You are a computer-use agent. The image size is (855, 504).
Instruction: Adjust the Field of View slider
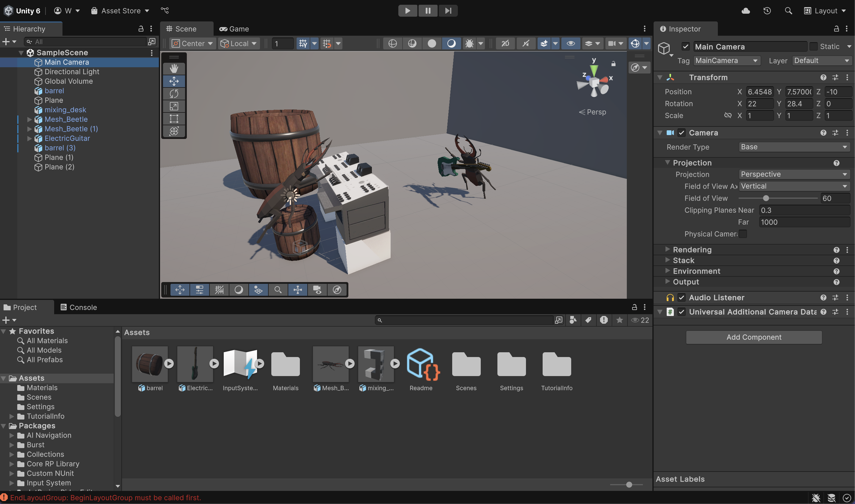coord(766,198)
